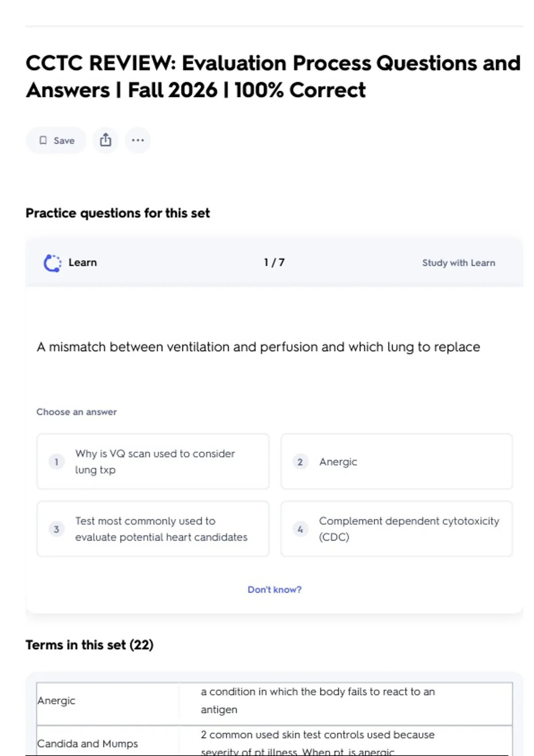Click the CCTC REVIEW set title
Image resolution: width=534 pixels, height=756 pixels.
pos(272,76)
